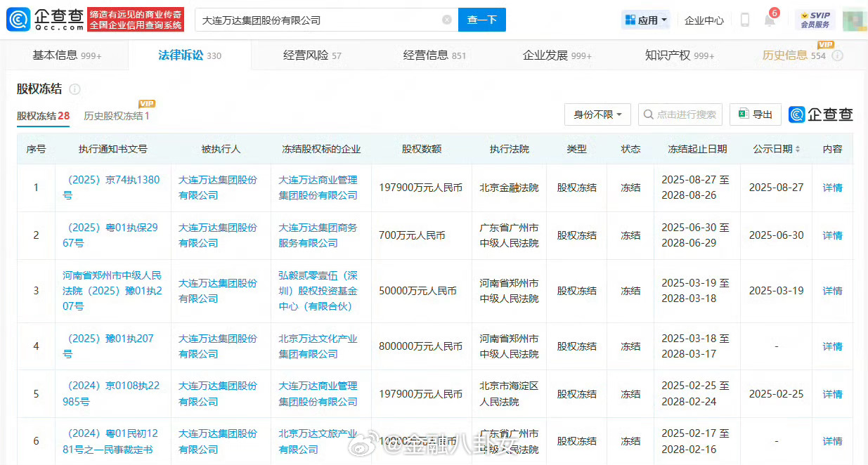Click the 企查查 logo beside export button
Viewport: 868px width, 465px height.
click(x=821, y=114)
